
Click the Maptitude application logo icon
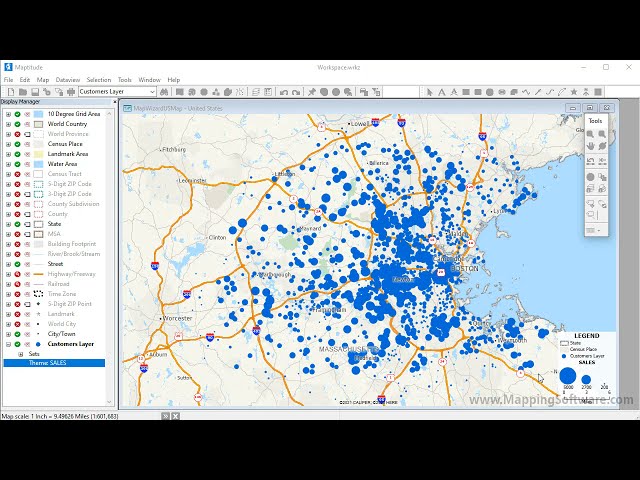point(8,67)
